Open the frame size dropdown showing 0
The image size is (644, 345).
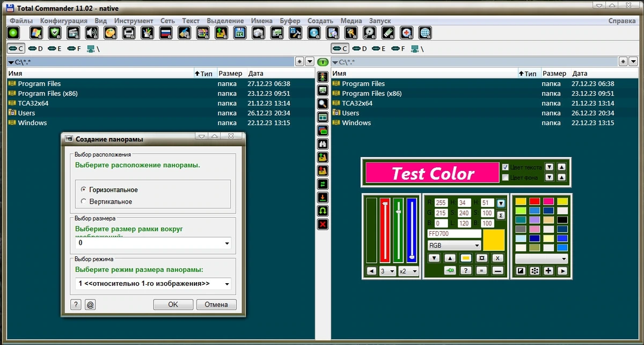tap(153, 243)
